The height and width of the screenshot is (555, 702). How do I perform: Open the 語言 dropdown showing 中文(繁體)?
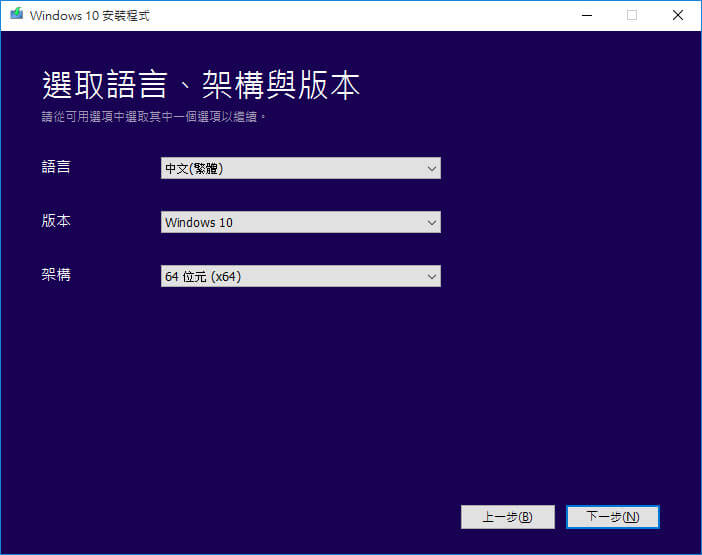click(300, 168)
